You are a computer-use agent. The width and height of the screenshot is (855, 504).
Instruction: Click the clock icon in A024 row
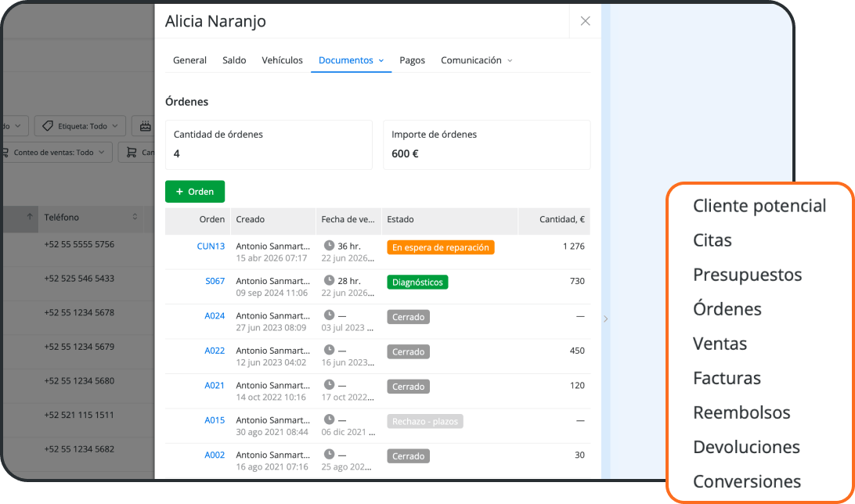[x=329, y=315]
